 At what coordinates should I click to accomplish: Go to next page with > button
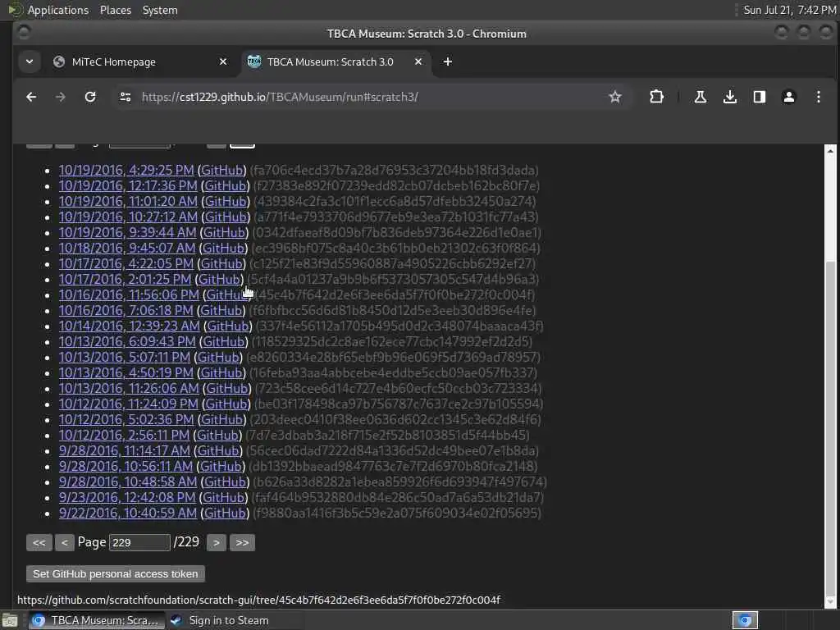[x=217, y=543]
